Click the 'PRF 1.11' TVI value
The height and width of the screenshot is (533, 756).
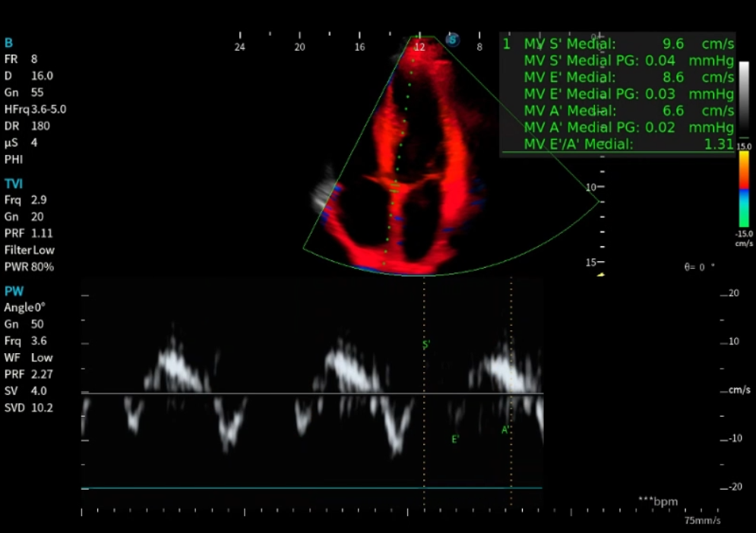point(28,233)
